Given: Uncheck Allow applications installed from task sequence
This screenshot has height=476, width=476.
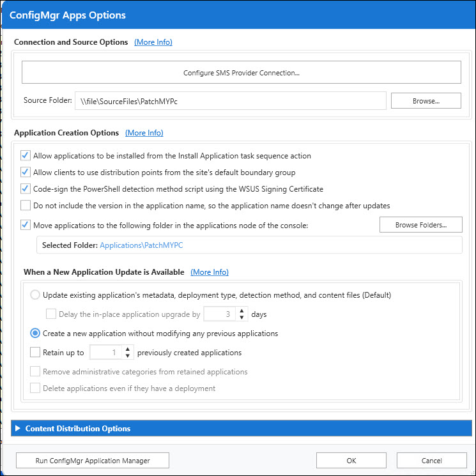Looking at the screenshot, I should click(26, 155).
